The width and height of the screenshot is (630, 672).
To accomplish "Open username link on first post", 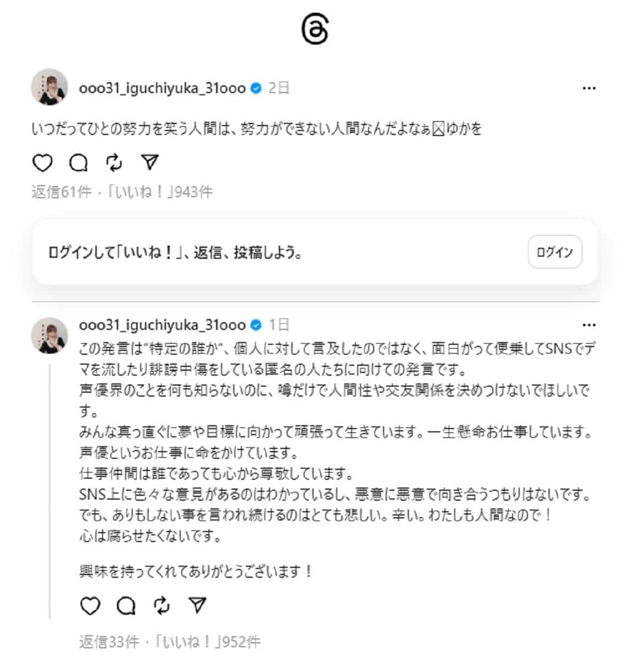I will pyautogui.click(x=162, y=88).
